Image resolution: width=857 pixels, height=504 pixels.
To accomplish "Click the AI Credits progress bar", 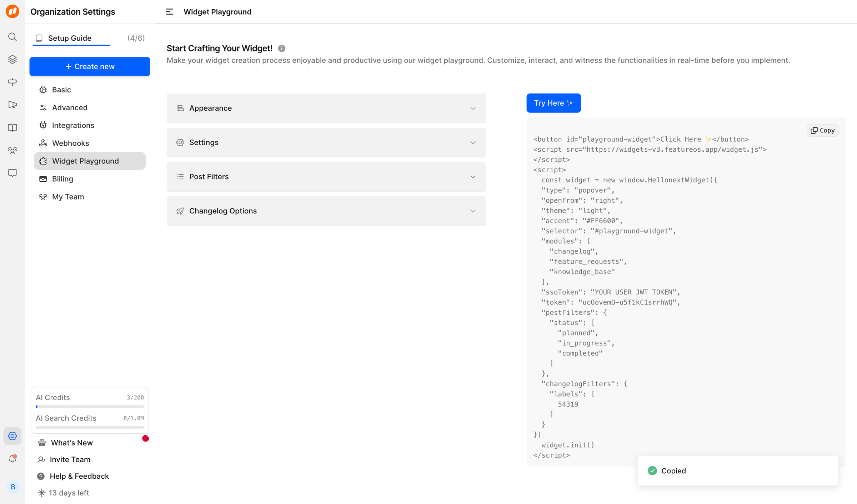I will [x=90, y=407].
